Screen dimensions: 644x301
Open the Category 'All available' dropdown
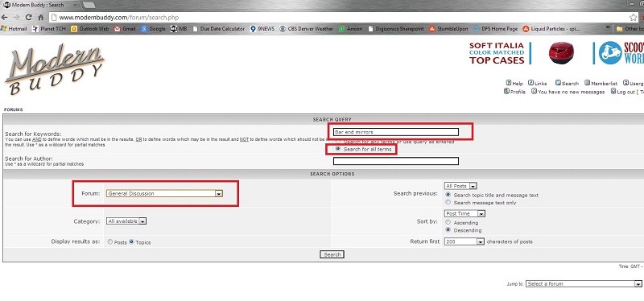(126, 221)
